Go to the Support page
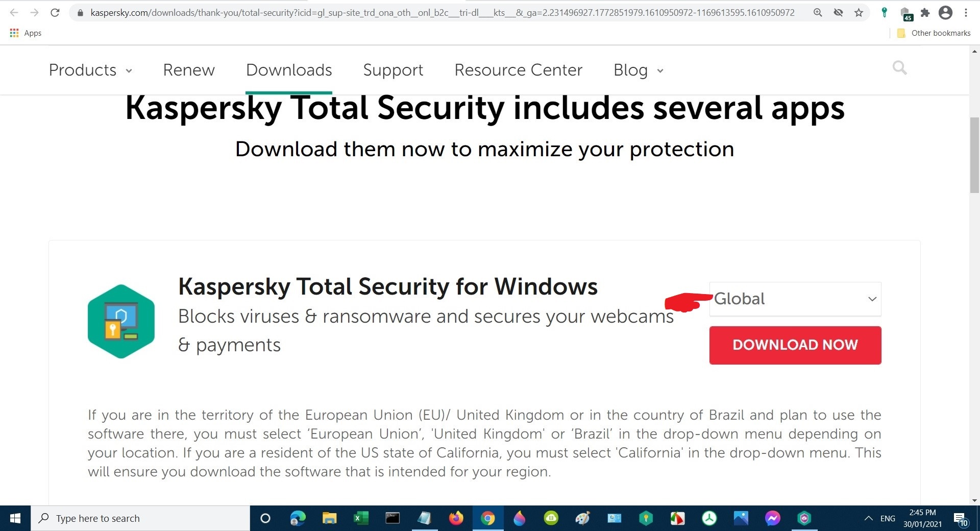 point(393,70)
